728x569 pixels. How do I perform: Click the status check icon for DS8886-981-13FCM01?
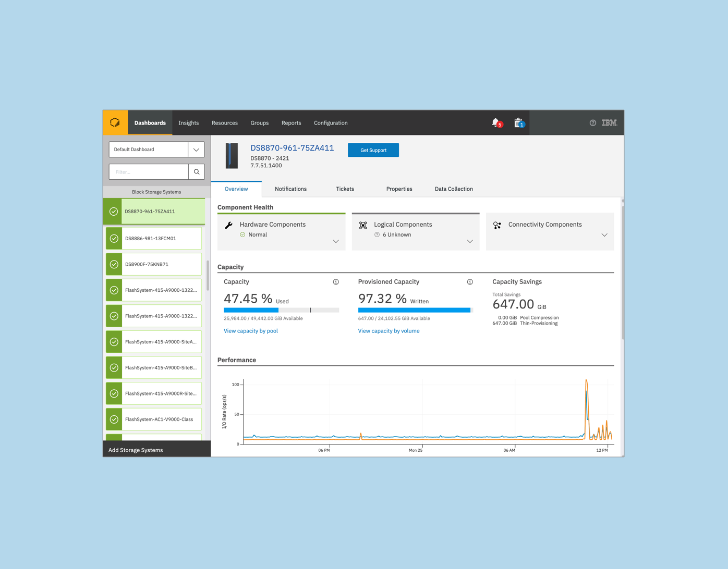[114, 239]
